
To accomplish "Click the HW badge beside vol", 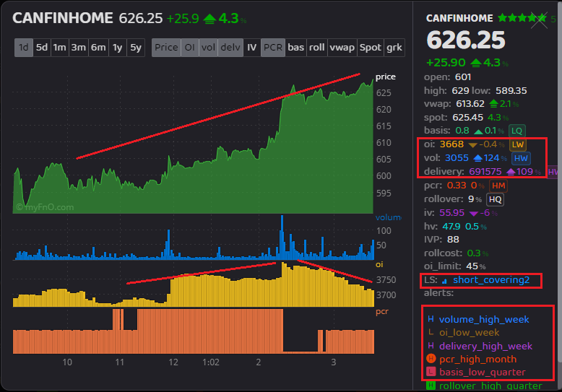I will (x=521, y=158).
